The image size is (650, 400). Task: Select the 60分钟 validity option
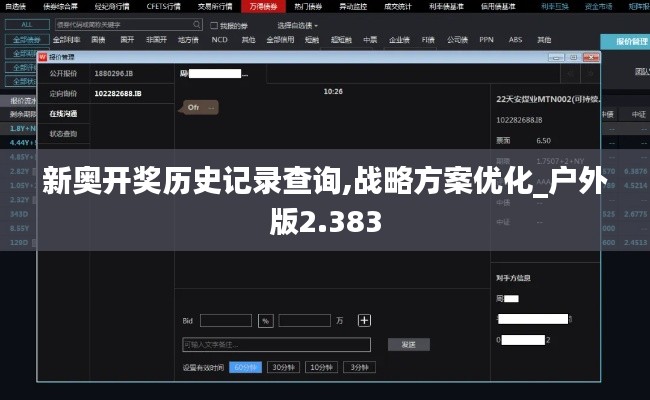click(245, 367)
